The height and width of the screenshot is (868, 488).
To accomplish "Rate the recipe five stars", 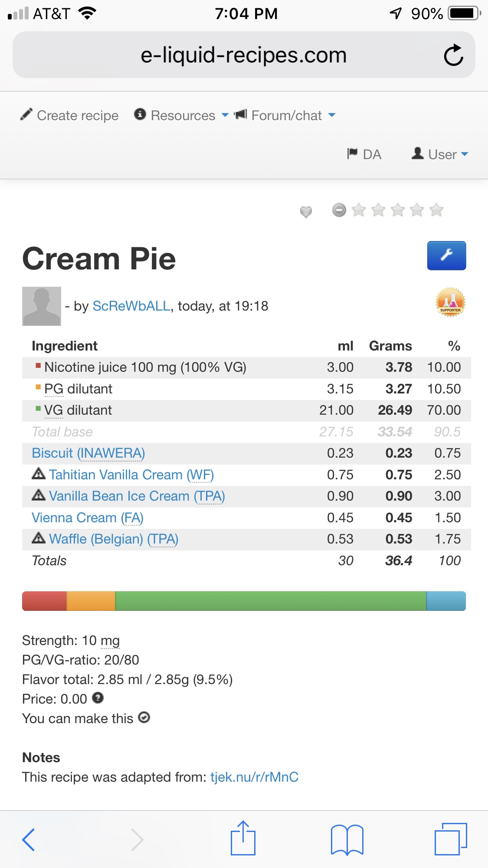I will click(x=436, y=210).
